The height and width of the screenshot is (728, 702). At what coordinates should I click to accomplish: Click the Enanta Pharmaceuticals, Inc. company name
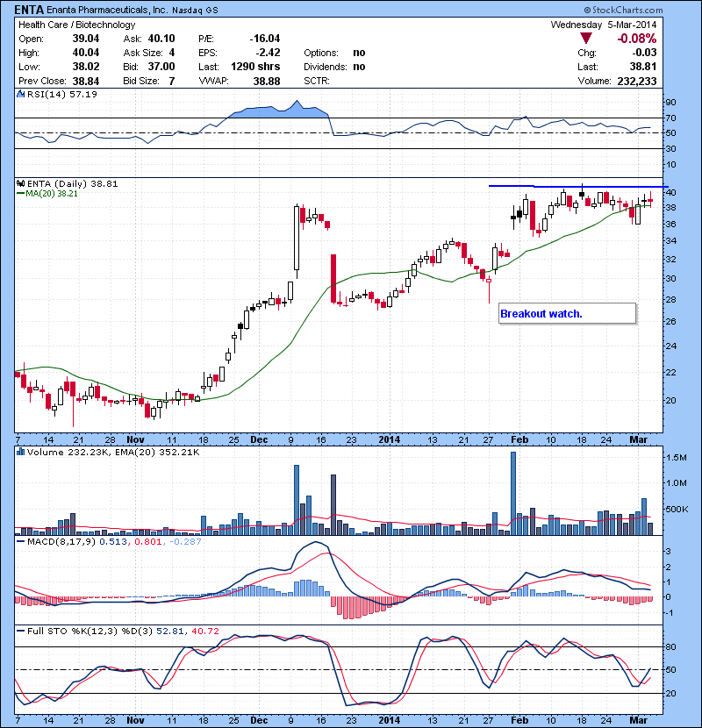(106, 10)
